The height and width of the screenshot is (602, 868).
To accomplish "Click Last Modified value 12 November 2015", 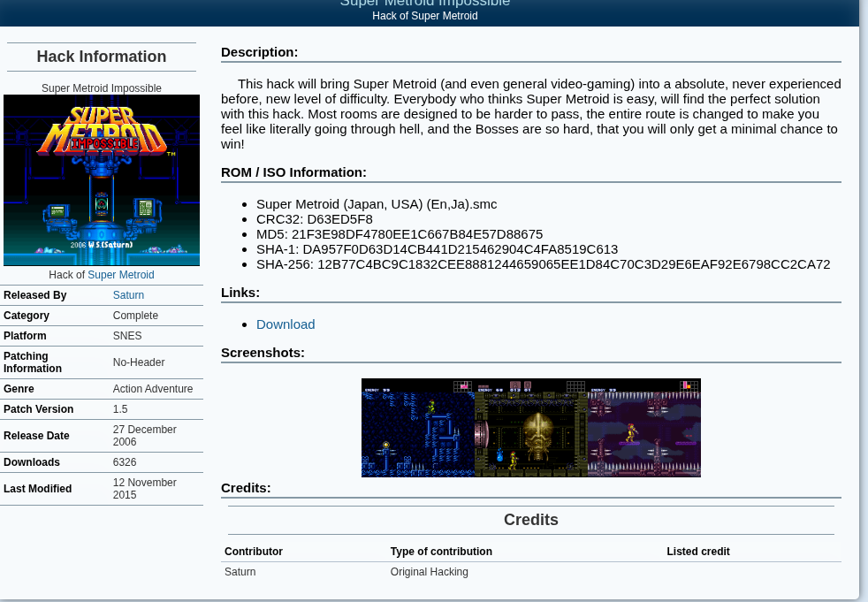I will (x=144, y=489).
